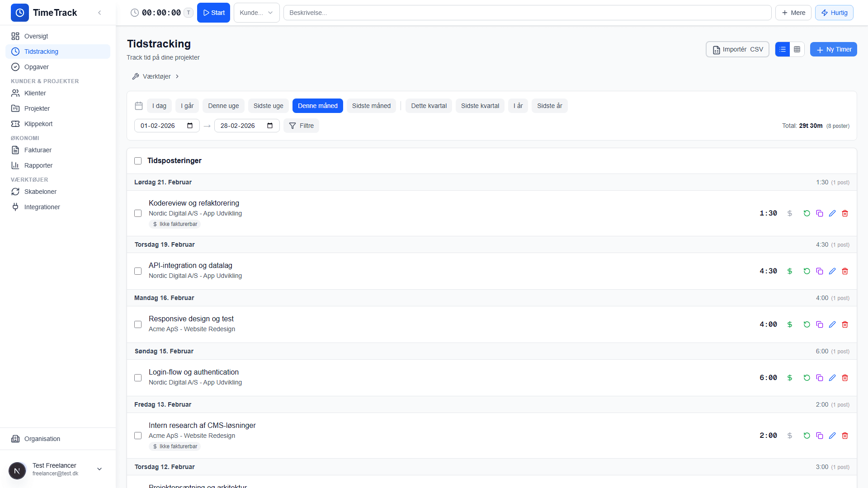Check the Intern research af CMS-løsninger row

(138, 436)
